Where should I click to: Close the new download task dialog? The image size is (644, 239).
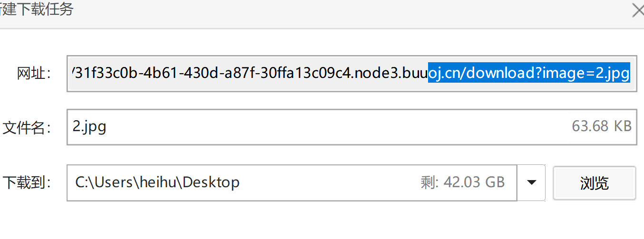(637, 10)
